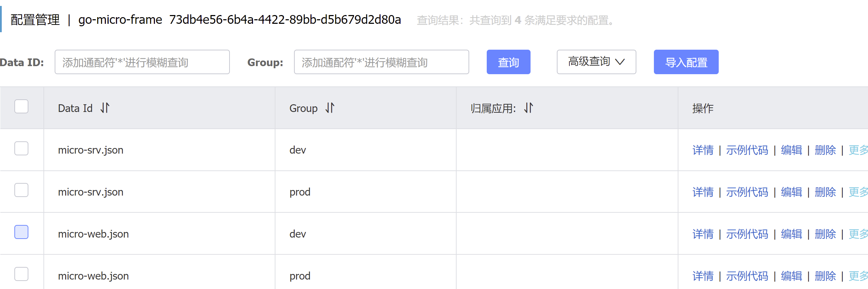Open 示例代码 for micro-srv.json prod

[747, 192]
